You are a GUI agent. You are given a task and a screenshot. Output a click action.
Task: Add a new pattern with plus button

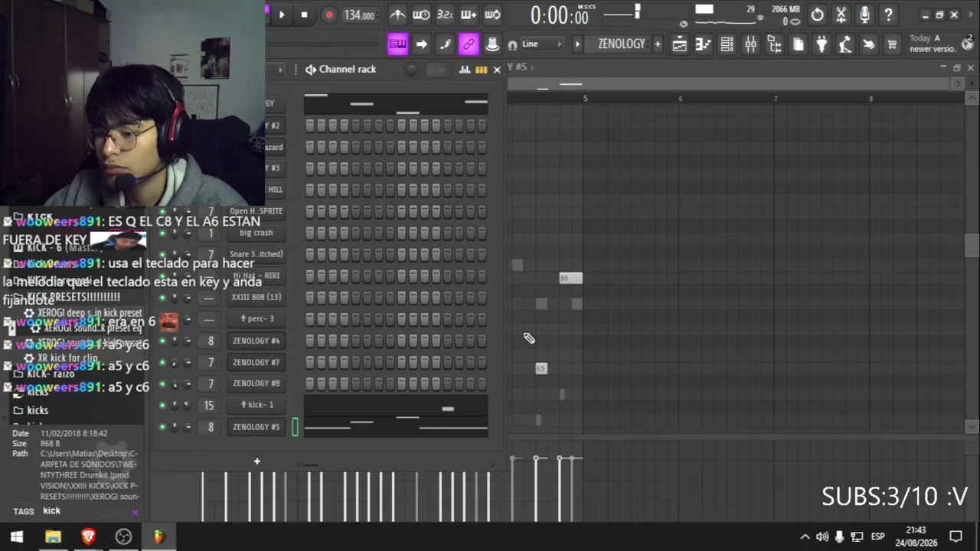point(657,44)
